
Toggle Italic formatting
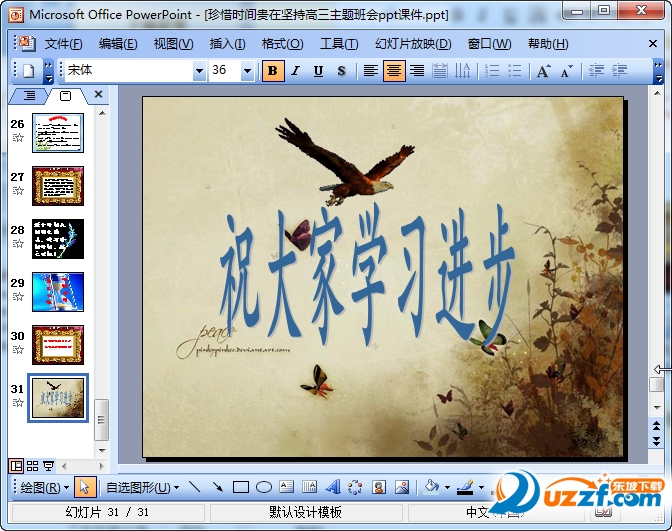[x=295, y=71]
